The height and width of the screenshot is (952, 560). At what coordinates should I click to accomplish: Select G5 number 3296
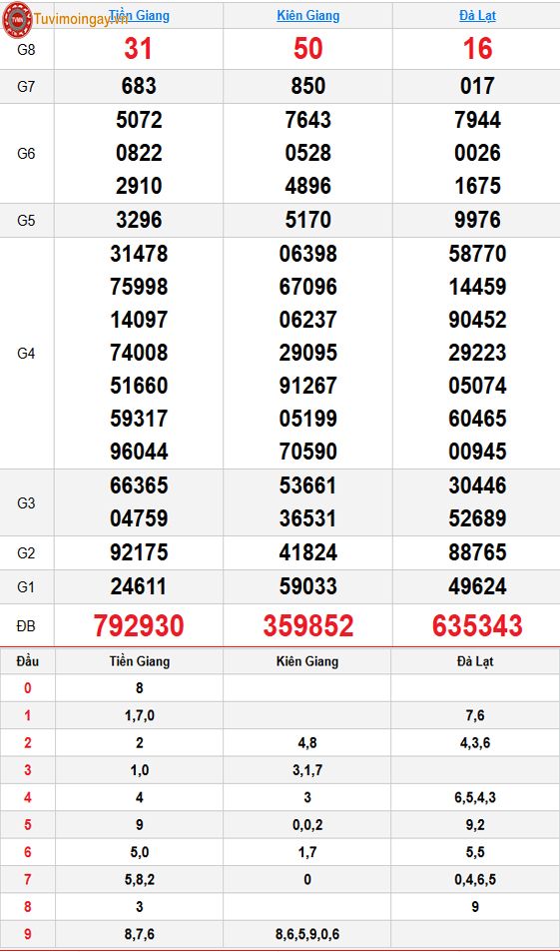(139, 220)
